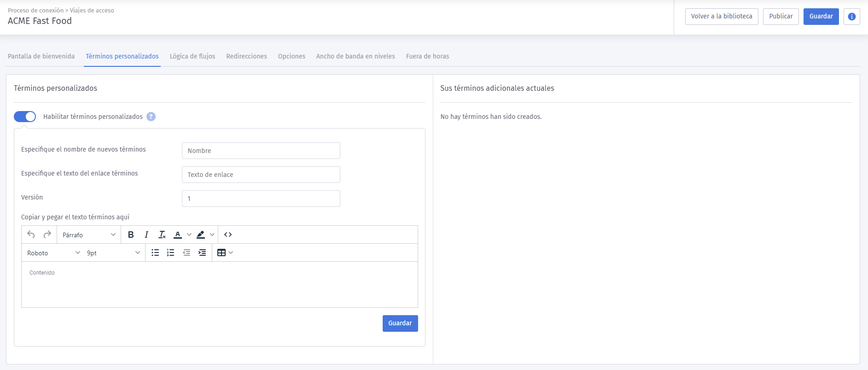Click the Guardar button in the top header
Viewport: 868px width, 370px height.
tap(821, 17)
